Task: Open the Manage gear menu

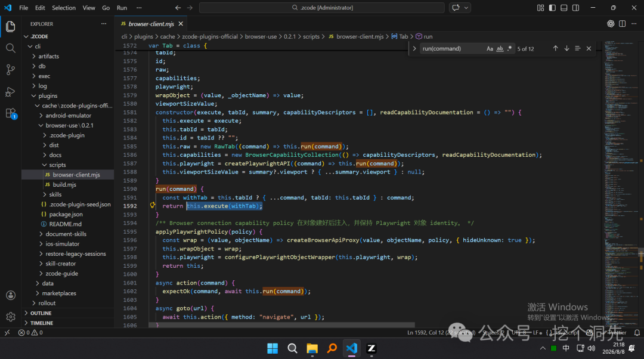Action: coord(11,317)
